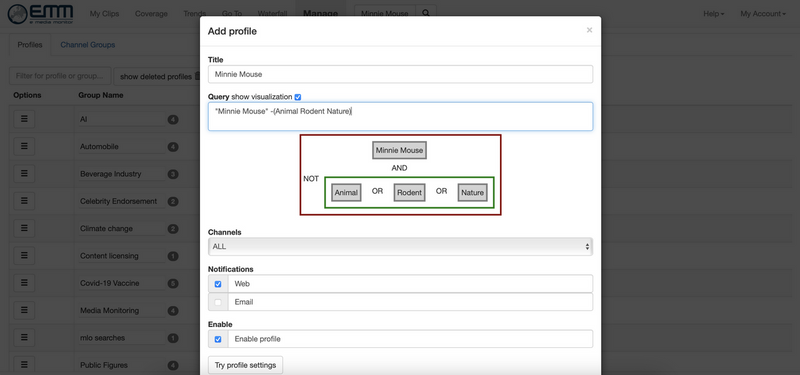Image resolution: width=800 pixels, height=375 pixels.
Task: Uncheck the Web notification checkbox
Action: coord(218,284)
